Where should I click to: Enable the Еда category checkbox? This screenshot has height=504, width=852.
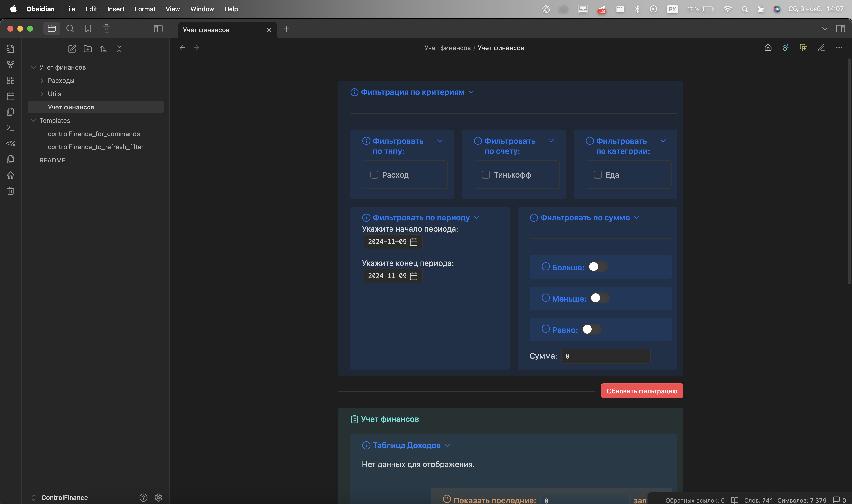(598, 175)
